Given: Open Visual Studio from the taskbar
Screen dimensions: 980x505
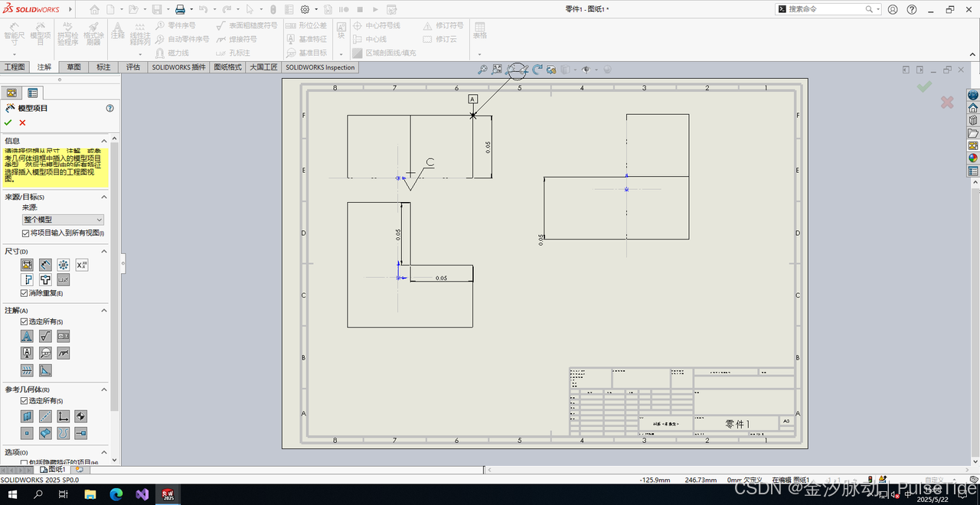Looking at the screenshot, I should (x=142, y=494).
